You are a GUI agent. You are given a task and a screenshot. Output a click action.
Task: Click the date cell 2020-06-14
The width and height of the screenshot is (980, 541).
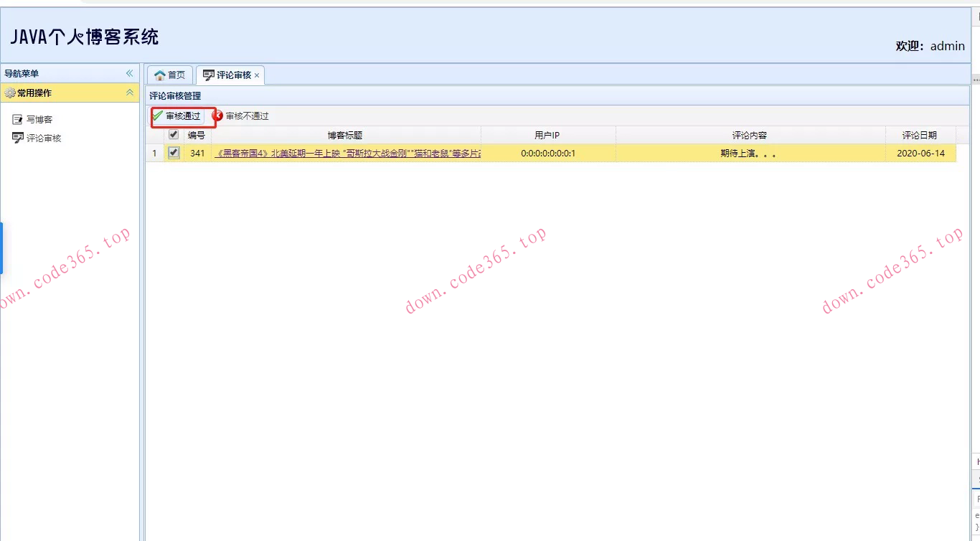coord(920,153)
